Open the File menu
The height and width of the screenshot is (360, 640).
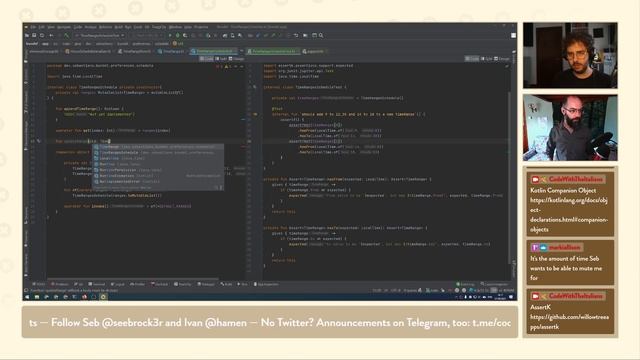click(33, 27)
